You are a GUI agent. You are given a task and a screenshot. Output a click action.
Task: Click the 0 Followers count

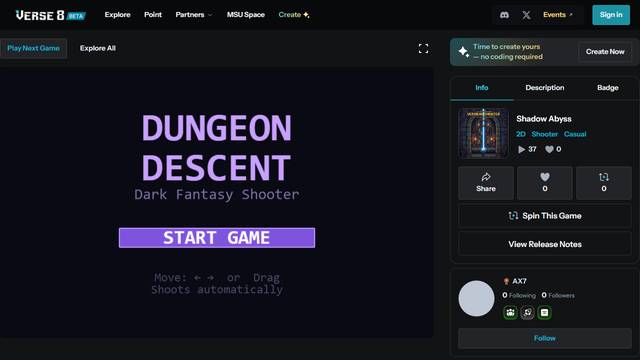coord(558,295)
